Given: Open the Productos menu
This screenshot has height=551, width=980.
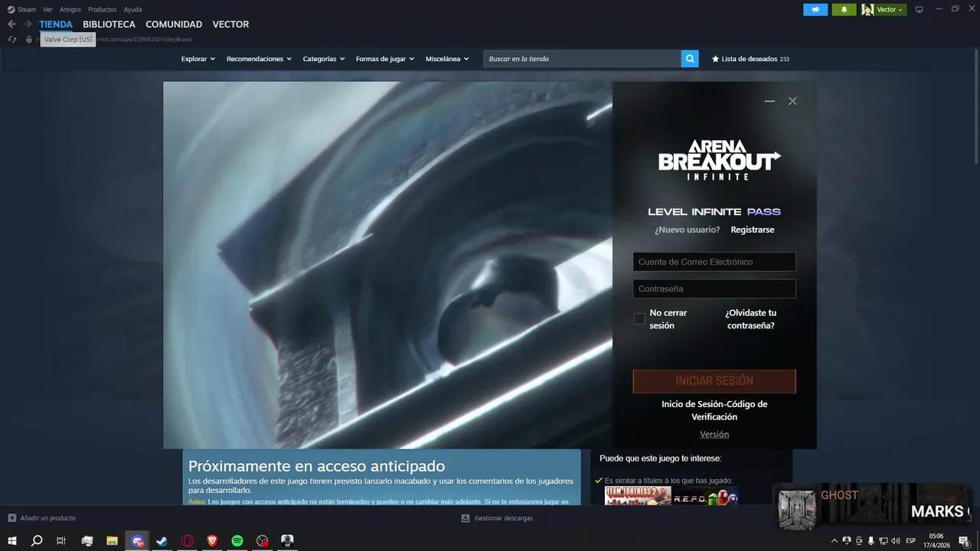Looking at the screenshot, I should point(103,9).
